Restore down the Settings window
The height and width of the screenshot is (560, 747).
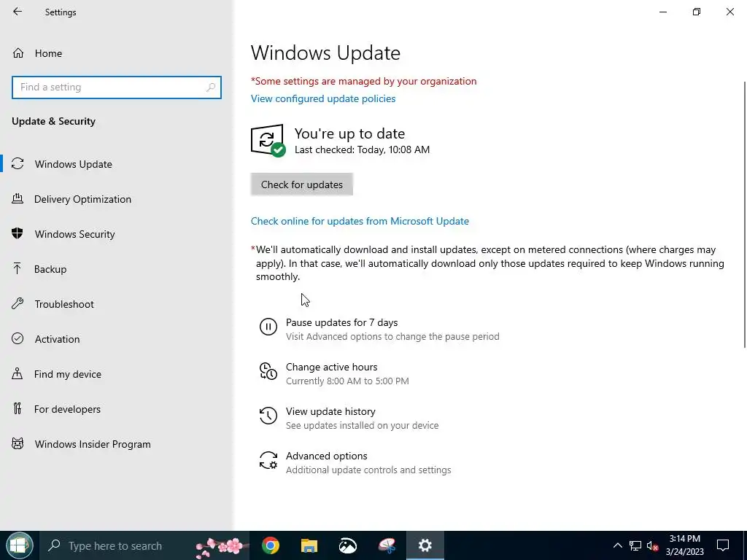697,12
